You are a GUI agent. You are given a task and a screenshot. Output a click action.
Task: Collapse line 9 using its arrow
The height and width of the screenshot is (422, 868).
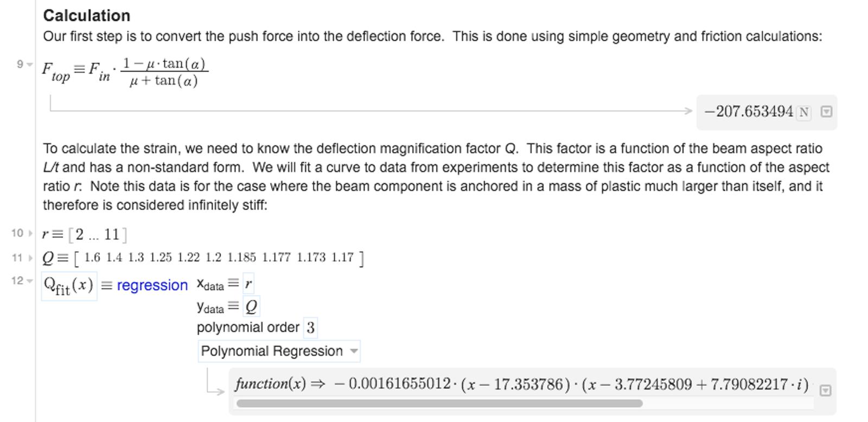click(x=29, y=65)
